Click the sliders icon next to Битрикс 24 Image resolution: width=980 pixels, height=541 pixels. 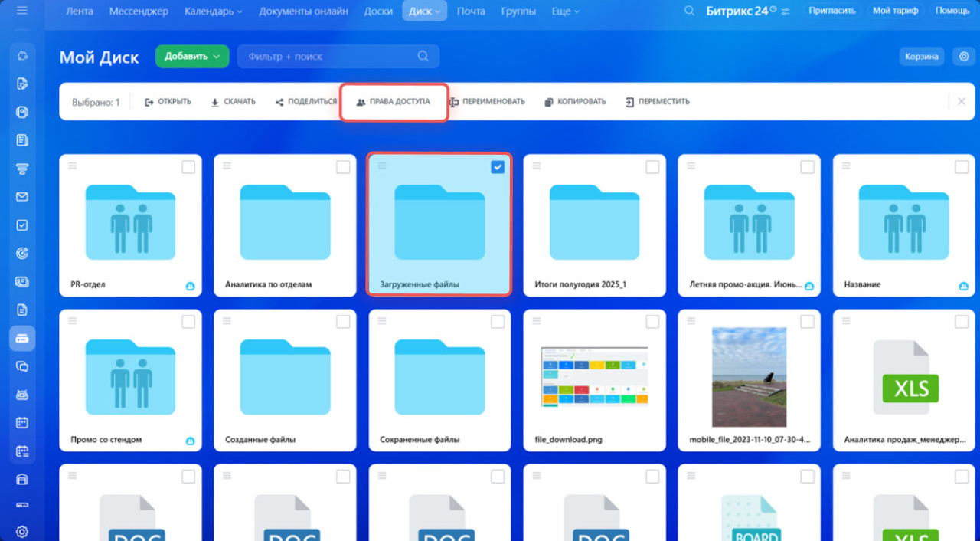784,11
